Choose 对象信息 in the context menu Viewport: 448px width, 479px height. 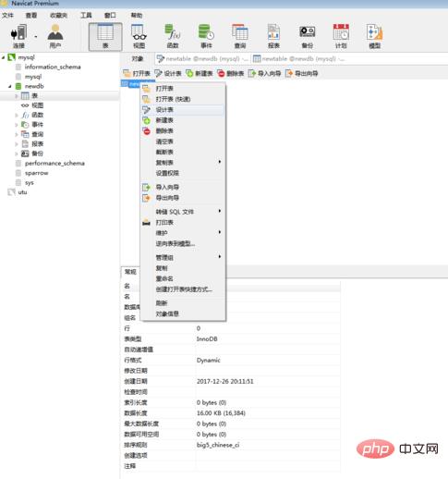pyautogui.click(x=183, y=313)
